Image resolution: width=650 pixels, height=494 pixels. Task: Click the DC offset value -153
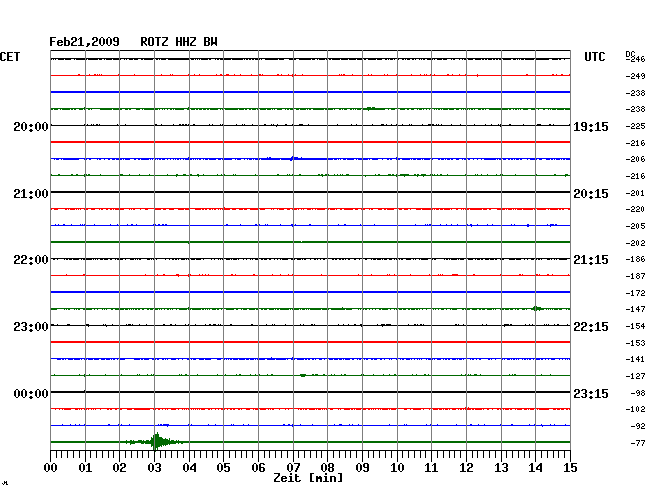pyautogui.click(x=635, y=343)
